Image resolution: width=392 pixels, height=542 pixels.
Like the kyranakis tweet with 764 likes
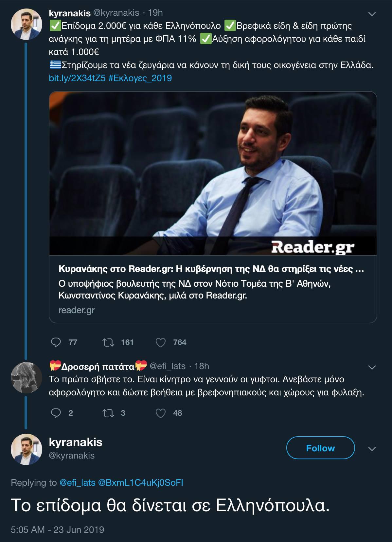160,342
